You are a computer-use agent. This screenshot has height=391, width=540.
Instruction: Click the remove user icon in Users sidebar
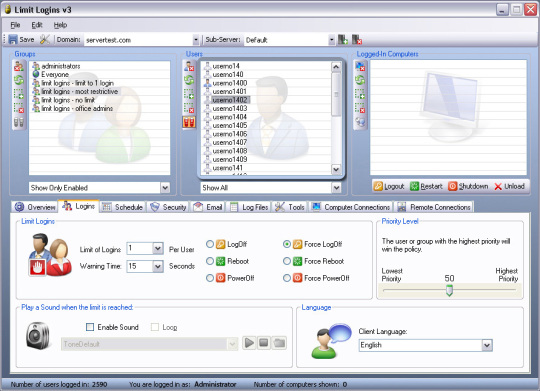pyautogui.click(x=189, y=66)
